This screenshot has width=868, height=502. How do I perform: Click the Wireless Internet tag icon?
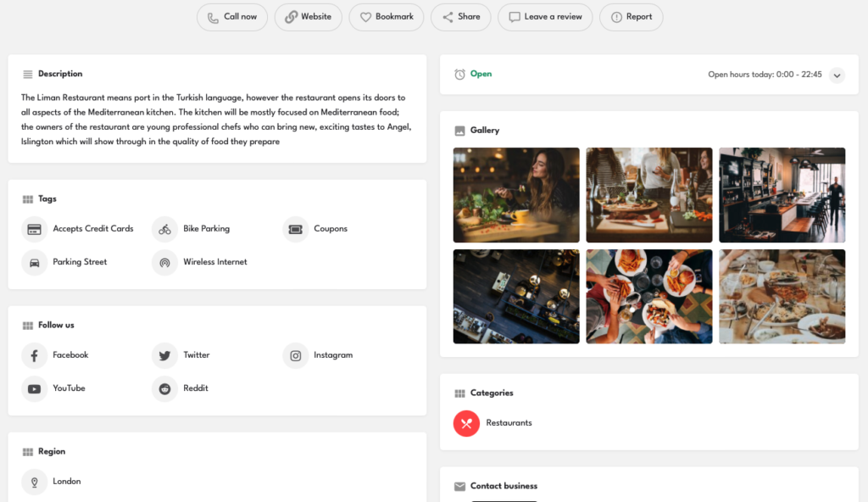click(164, 262)
